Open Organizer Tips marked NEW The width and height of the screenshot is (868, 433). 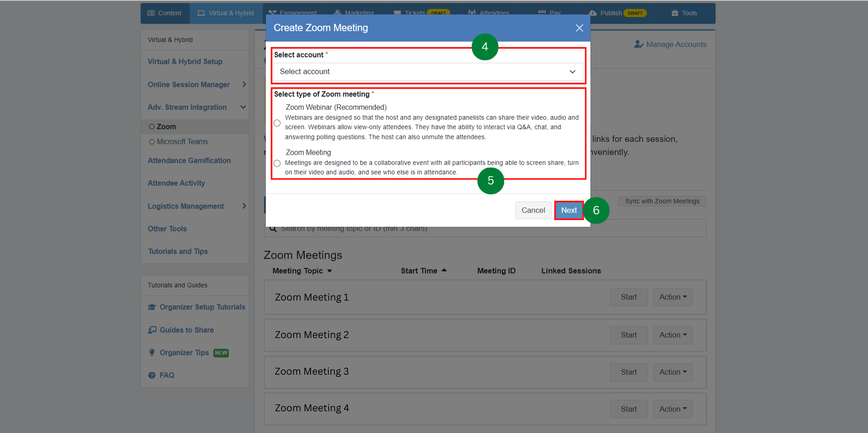[184, 353]
